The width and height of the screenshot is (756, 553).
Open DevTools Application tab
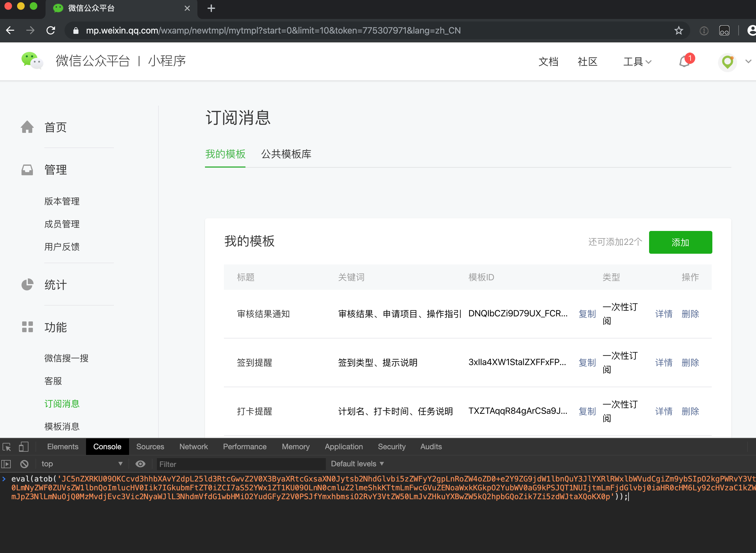[x=344, y=447]
